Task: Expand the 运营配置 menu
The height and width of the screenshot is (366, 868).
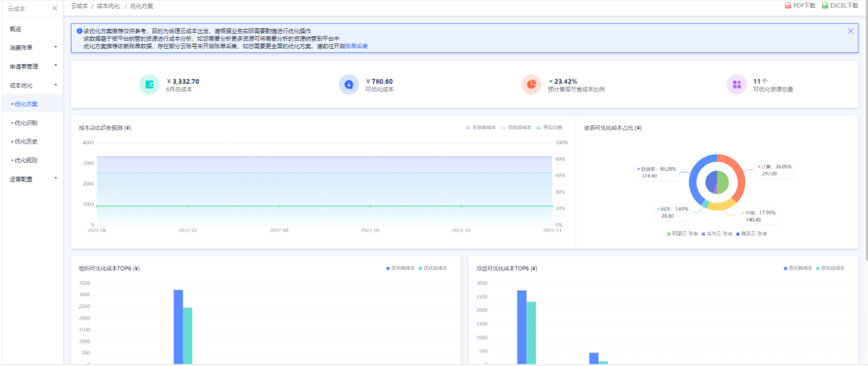Action: (31, 178)
